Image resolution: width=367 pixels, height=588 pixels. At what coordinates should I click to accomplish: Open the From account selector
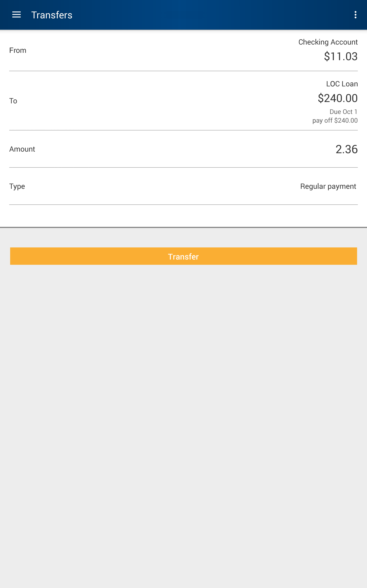pos(183,50)
